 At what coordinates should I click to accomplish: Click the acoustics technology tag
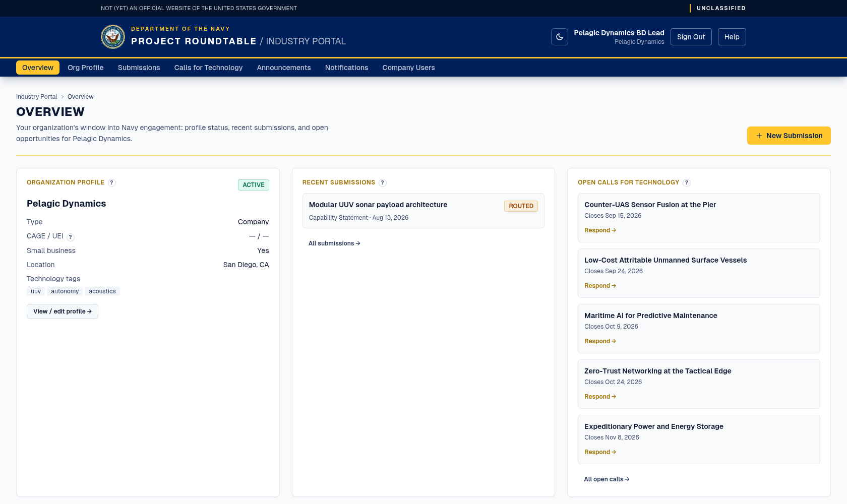102,291
